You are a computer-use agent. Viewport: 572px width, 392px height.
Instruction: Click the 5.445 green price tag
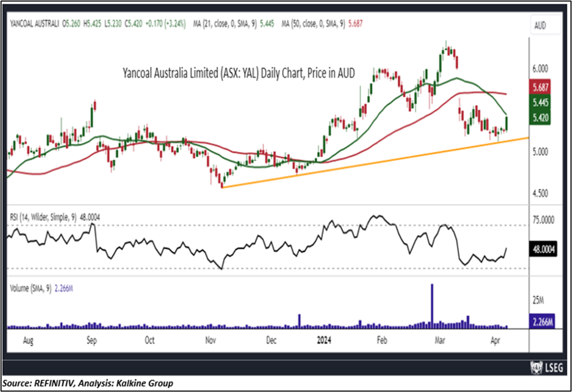tap(540, 102)
